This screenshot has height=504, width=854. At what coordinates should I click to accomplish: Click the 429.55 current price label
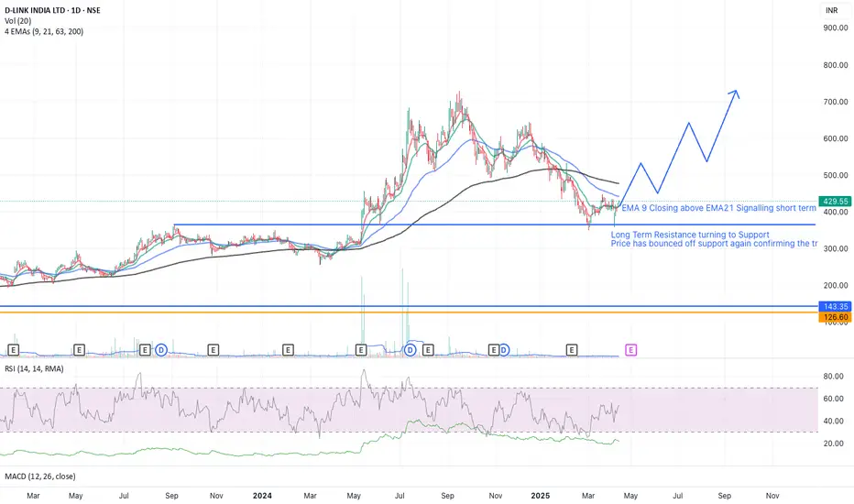pyautogui.click(x=835, y=201)
